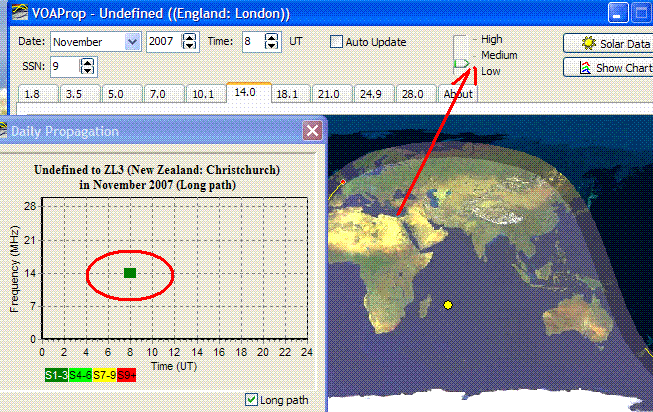This screenshot has height=412, width=653.
Task: Click the sun icon on Solar Data button
Action: [x=588, y=43]
